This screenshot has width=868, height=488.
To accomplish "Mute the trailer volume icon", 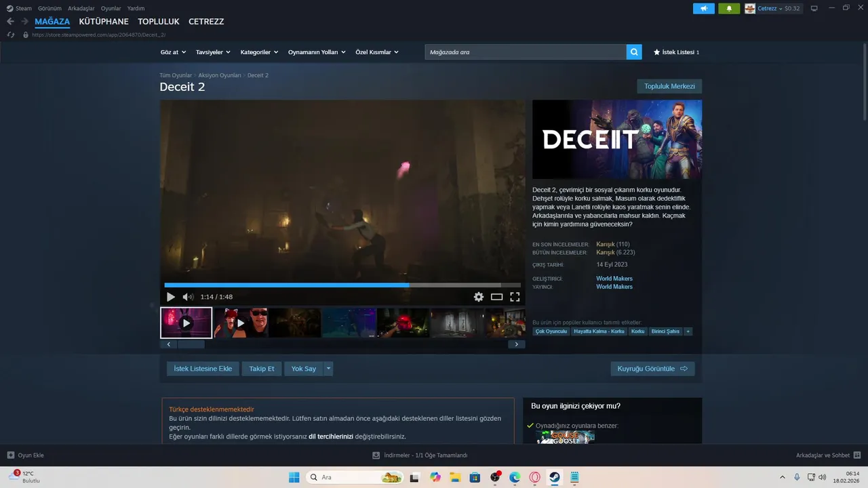I will point(188,297).
